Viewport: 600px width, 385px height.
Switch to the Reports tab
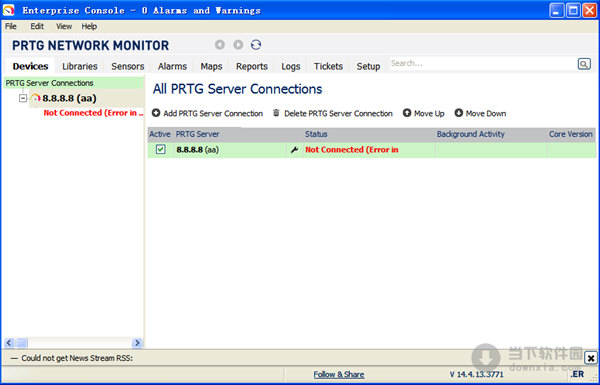[252, 66]
